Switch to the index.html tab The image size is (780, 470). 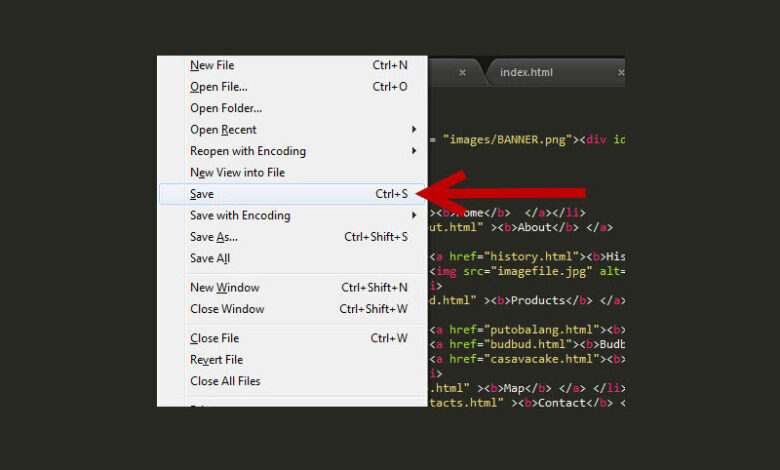[527, 72]
